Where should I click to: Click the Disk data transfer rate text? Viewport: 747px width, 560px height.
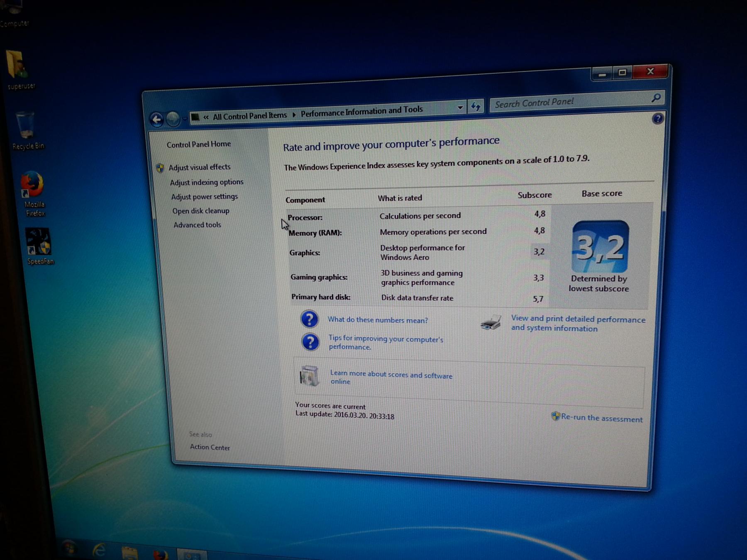coord(417,298)
